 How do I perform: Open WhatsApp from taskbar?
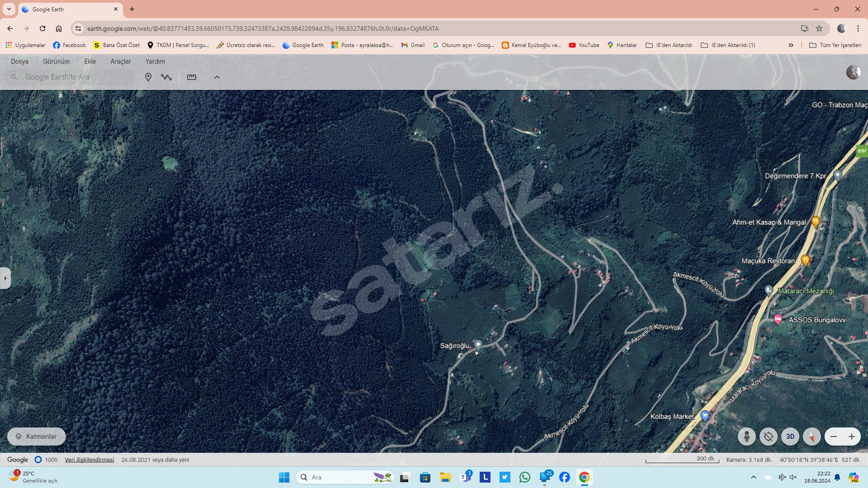point(525,477)
